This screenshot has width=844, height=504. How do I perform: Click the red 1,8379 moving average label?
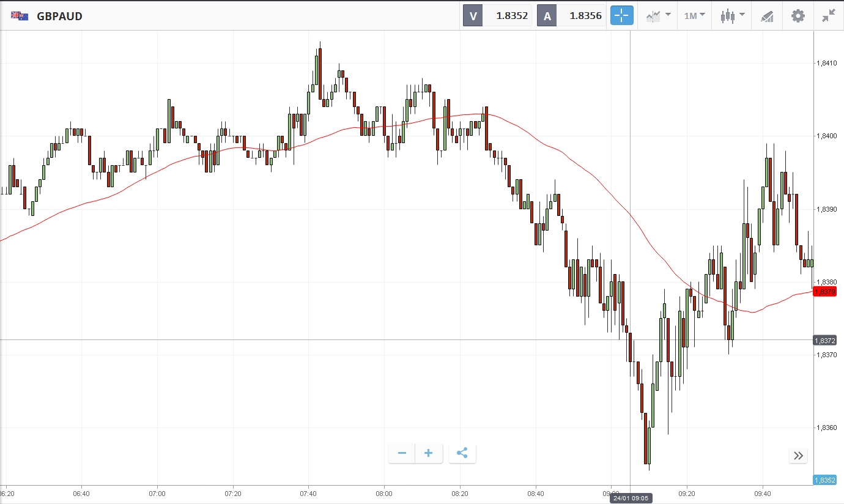(x=825, y=292)
